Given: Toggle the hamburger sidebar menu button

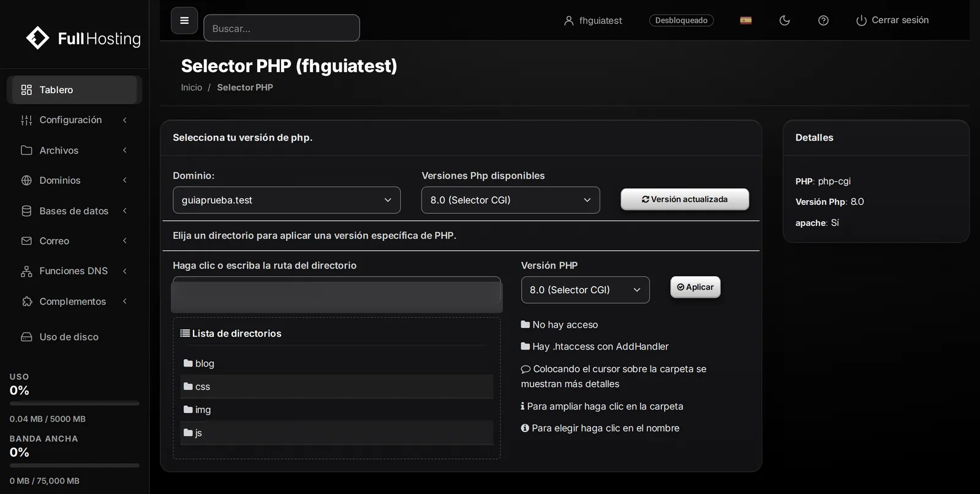Looking at the screenshot, I should coord(184,21).
